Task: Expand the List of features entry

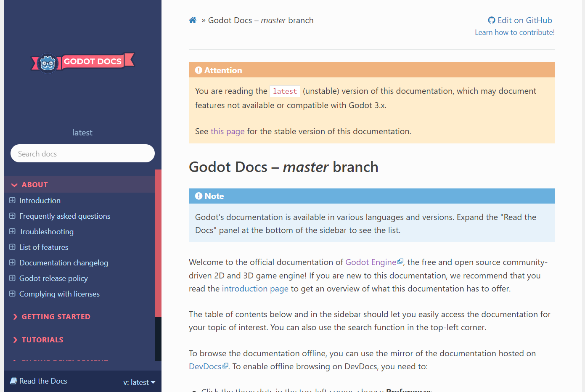Action: pyautogui.click(x=12, y=247)
